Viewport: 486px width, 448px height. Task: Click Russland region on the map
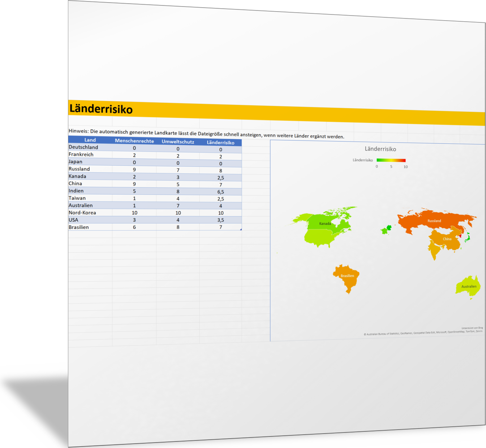434,221
